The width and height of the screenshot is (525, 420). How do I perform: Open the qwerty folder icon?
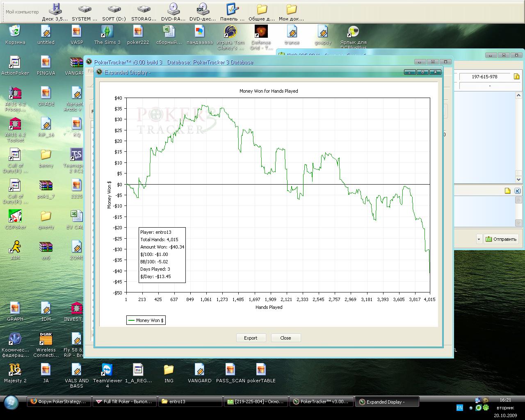[46, 219]
